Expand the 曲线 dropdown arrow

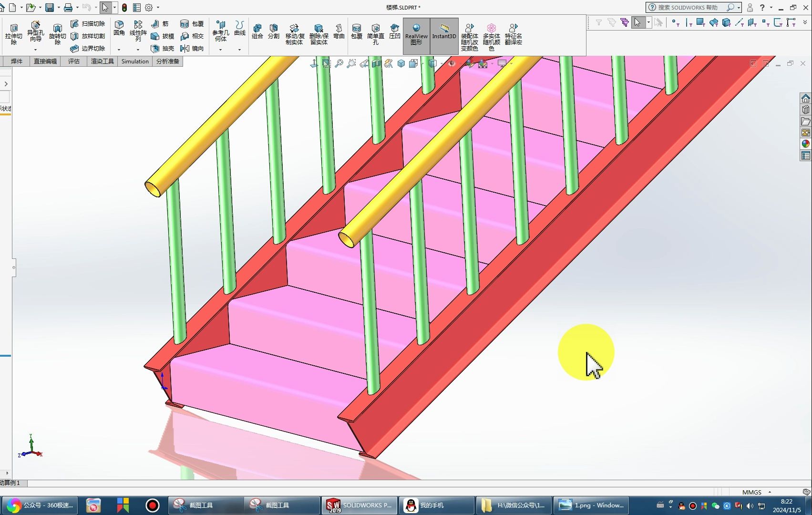pos(239,50)
